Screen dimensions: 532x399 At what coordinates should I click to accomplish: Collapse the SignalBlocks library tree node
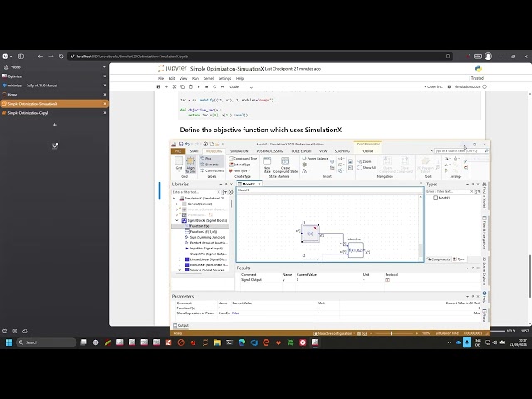(x=177, y=220)
